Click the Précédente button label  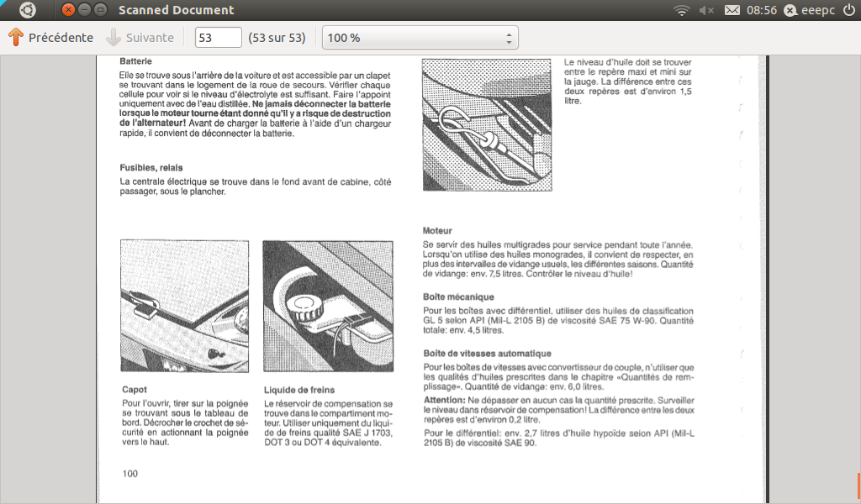(61, 38)
